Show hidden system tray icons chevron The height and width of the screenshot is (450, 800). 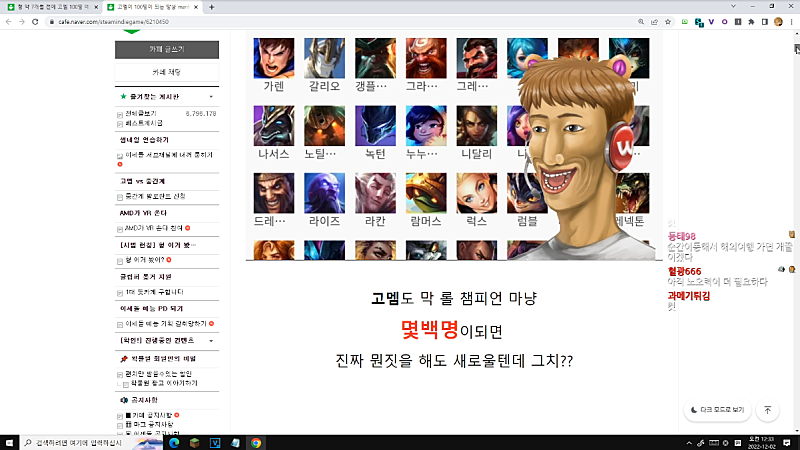pos(689,443)
